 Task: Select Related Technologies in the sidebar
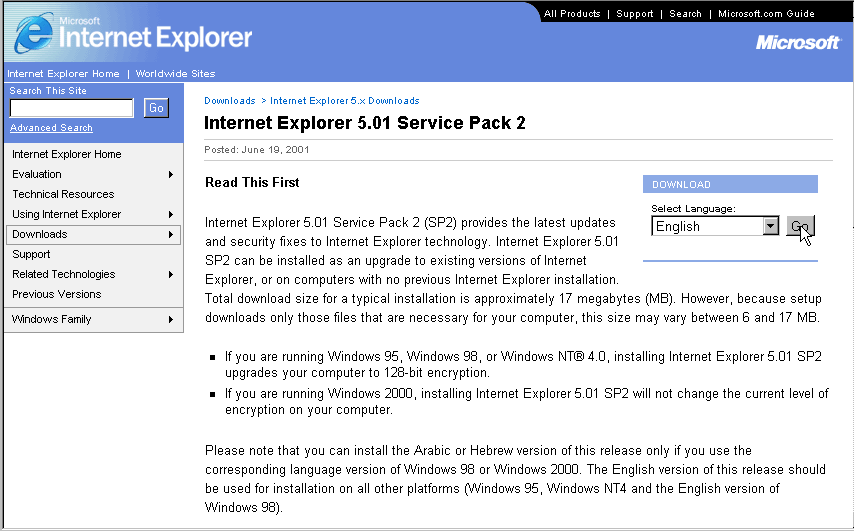(64, 274)
